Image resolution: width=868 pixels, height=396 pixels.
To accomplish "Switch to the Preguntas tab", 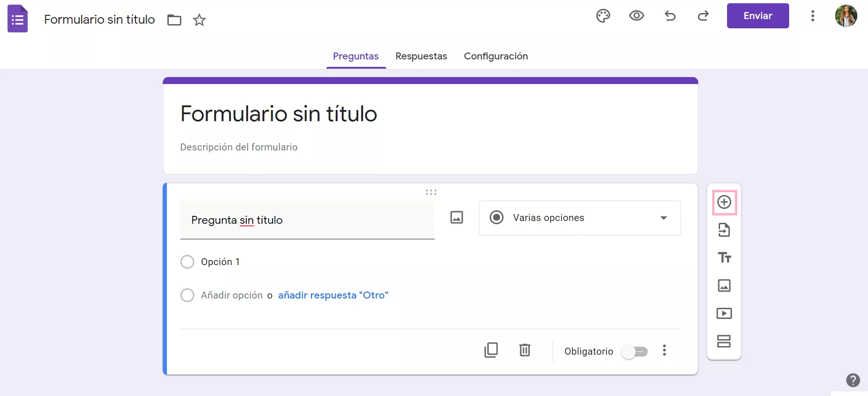I will pyautogui.click(x=356, y=56).
